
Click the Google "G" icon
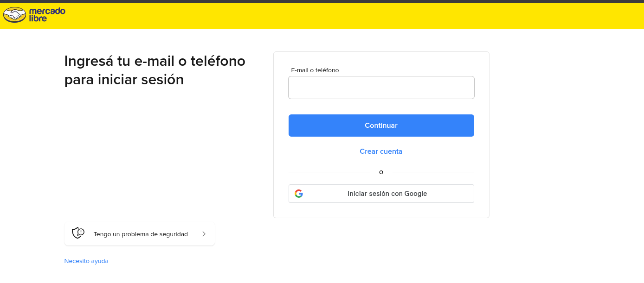point(299,194)
